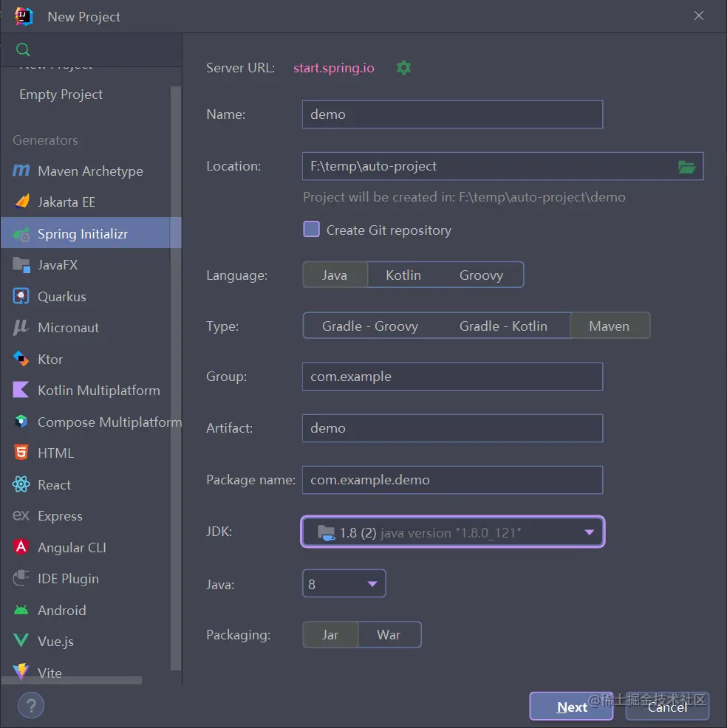Select Groovy as the language
The image size is (727, 728).
481,275
